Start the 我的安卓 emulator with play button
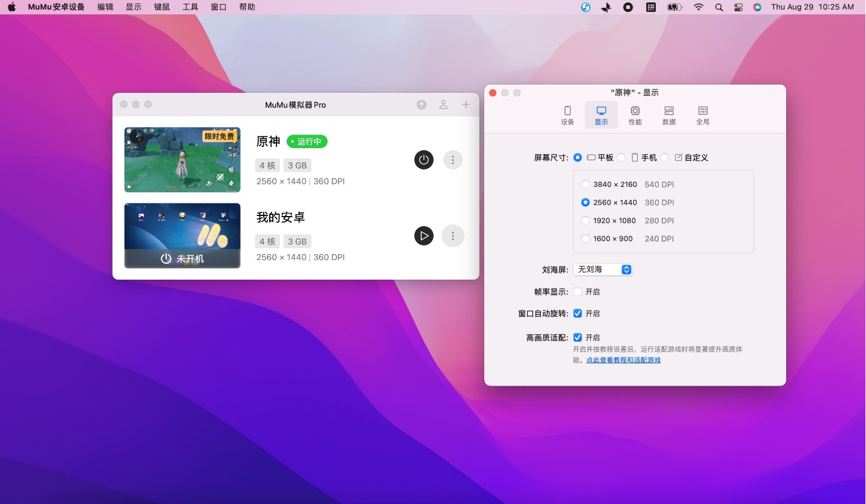Viewport: 866px width, 504px height. (423, 236)
